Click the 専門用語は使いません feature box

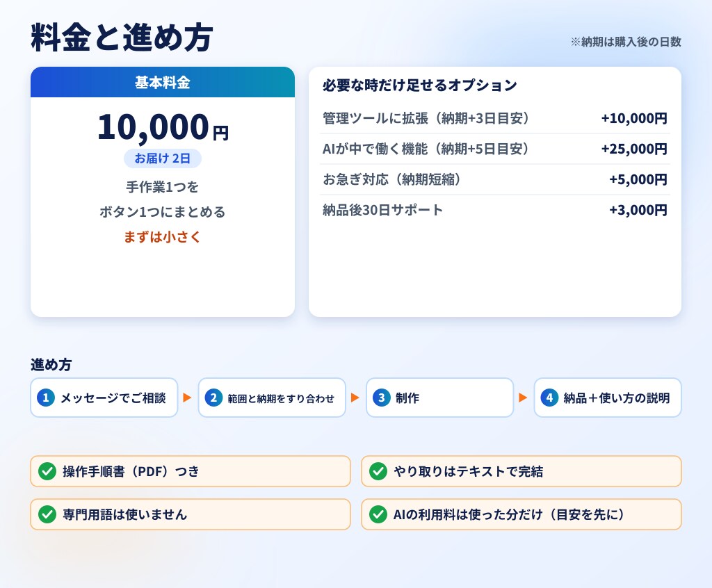(191, 514)
